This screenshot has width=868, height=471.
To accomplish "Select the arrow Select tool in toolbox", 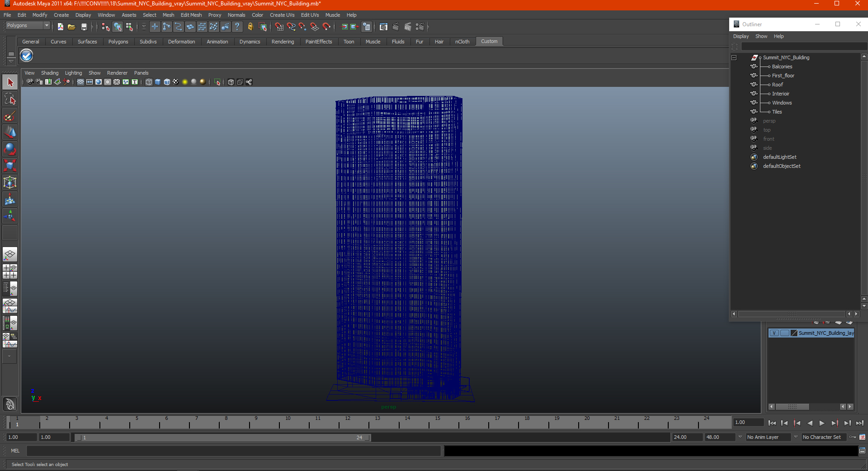I will tap(10, 82).
